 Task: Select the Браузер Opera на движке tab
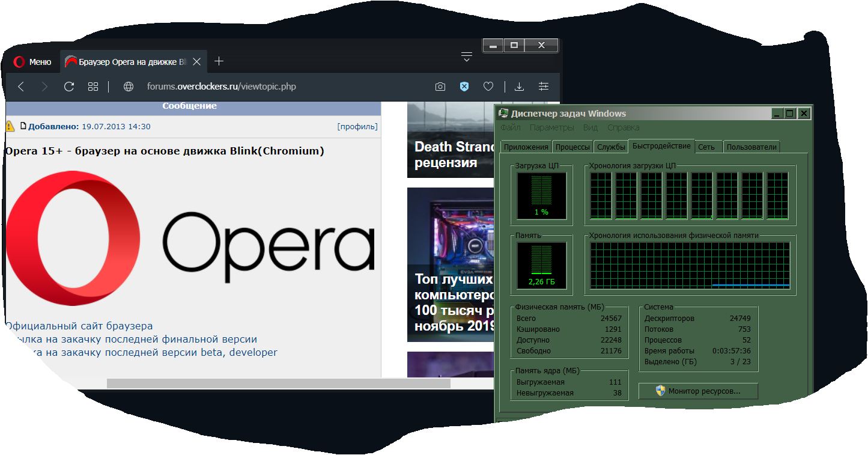(x=132, y=61)
